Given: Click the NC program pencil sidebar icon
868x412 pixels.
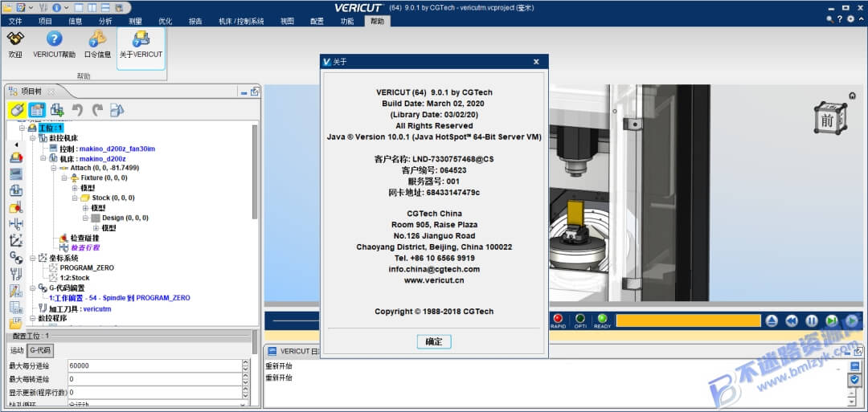Looking at the screenshot, I should 16,291.
